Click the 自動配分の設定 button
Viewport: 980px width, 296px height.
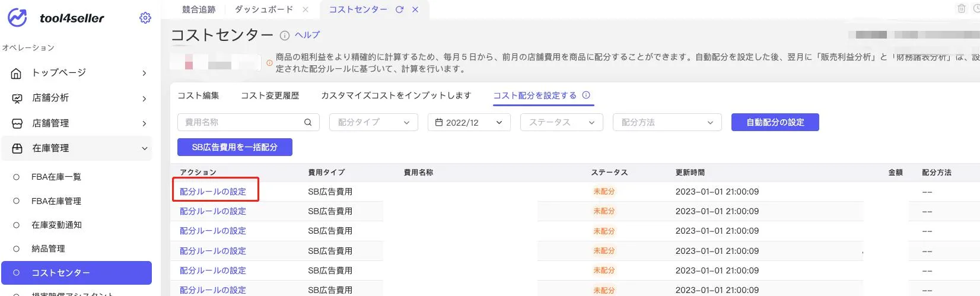(775, 122)
